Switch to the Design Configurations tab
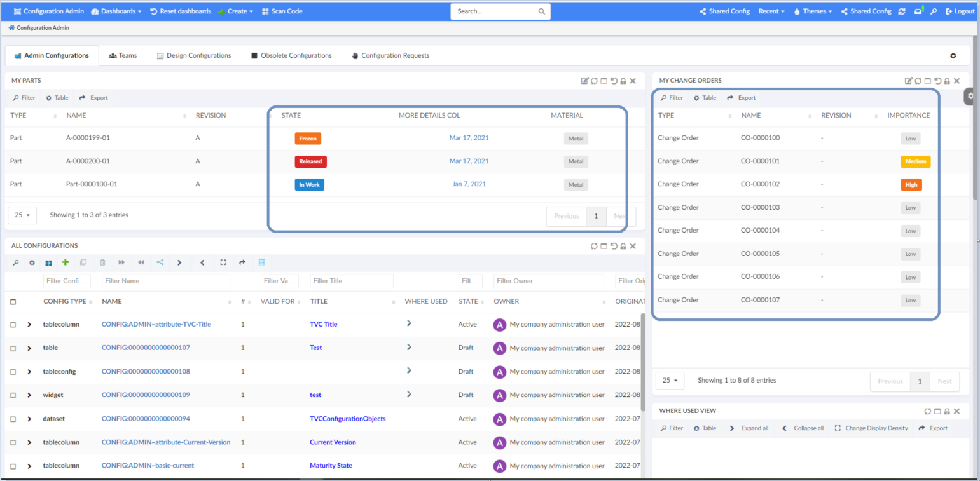The width and height of the screenshot is (980, 481). point(194,56)
